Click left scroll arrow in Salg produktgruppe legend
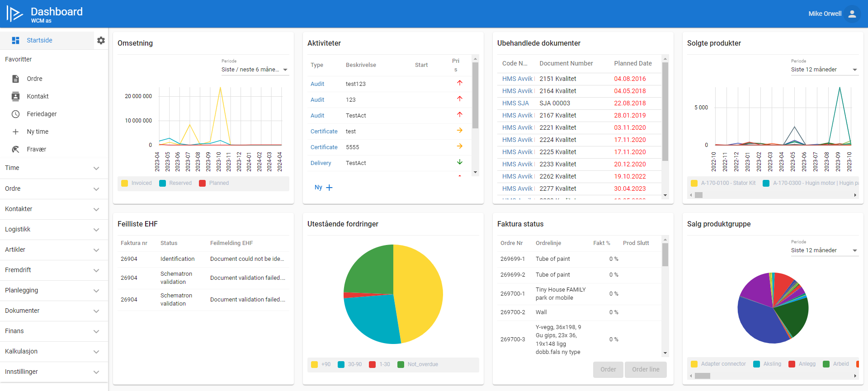The width and height of the screenshot is (868, 391). [691, 376]
